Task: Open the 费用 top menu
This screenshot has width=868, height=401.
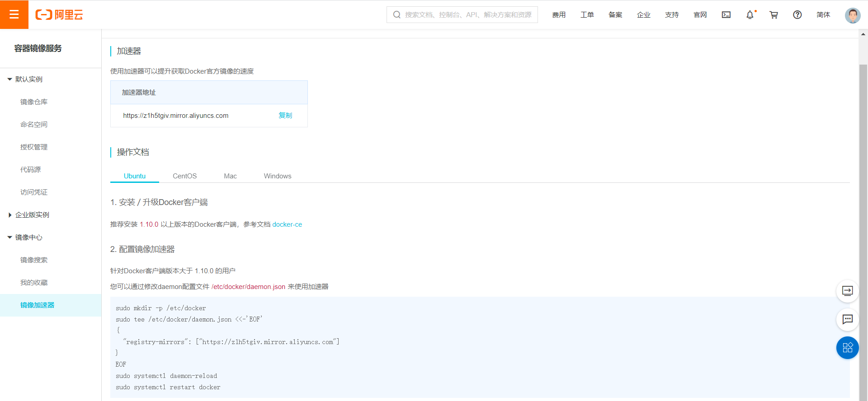Action: pos(559,15)
